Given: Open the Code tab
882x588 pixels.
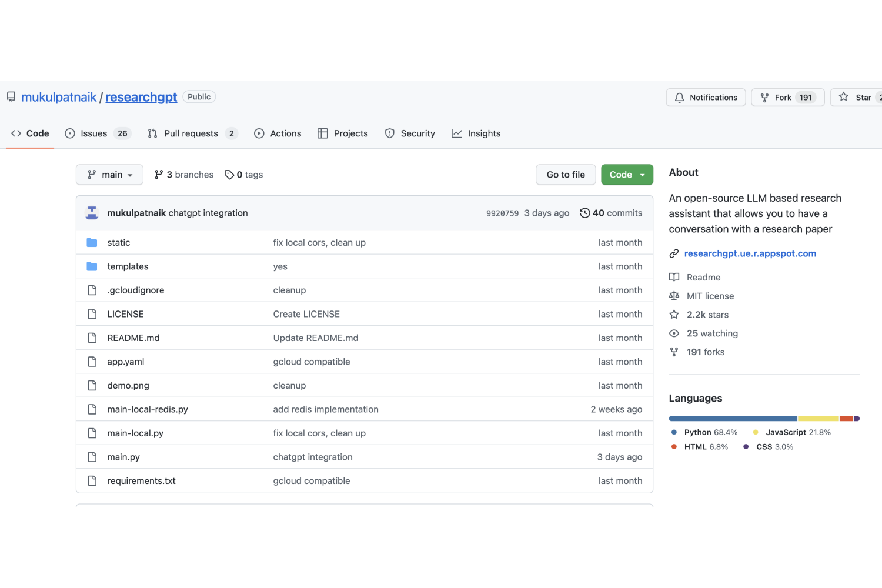Looking at the screenshot, I should (x=30, y=133).
